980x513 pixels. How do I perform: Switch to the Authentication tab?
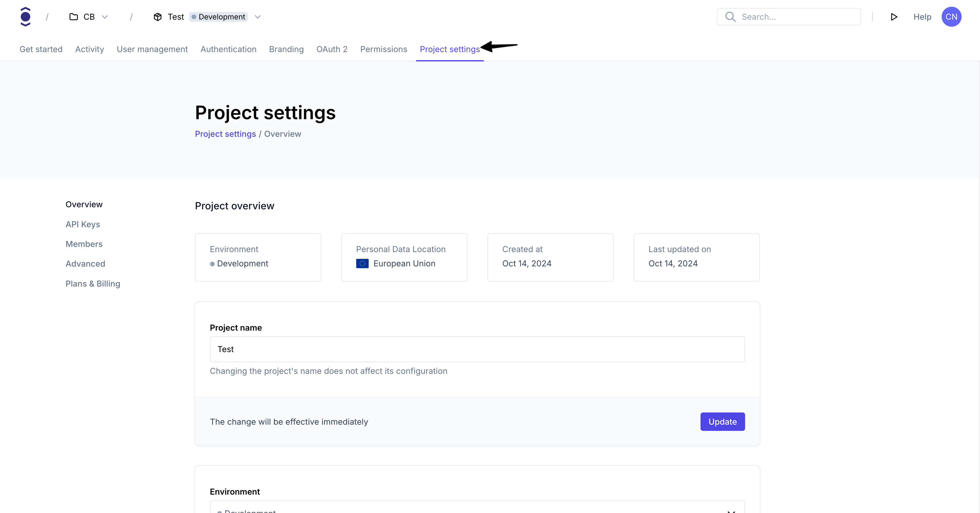228,49
